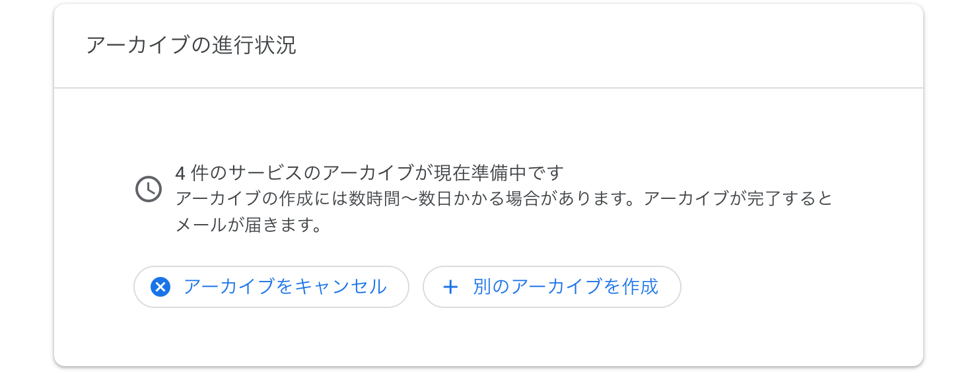Image resolution: width=980 pixels, height=382 pixels.
Task: Click the 4 件のサービス status message
Action: click(x=370, y=173)
